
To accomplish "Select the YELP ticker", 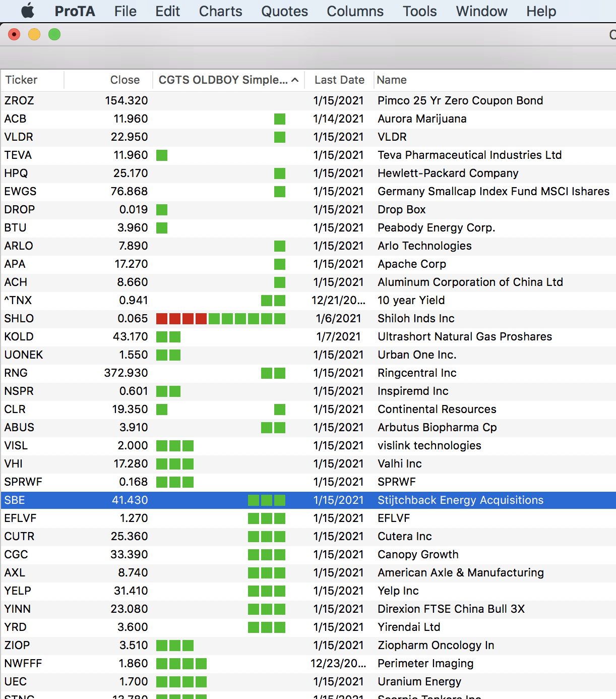I will [x=18, y=591].
